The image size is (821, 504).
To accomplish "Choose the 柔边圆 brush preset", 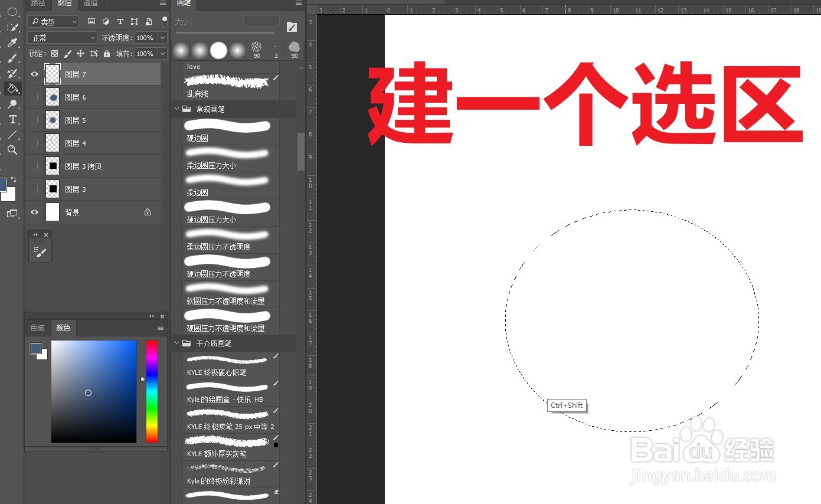I will [231, 185].
